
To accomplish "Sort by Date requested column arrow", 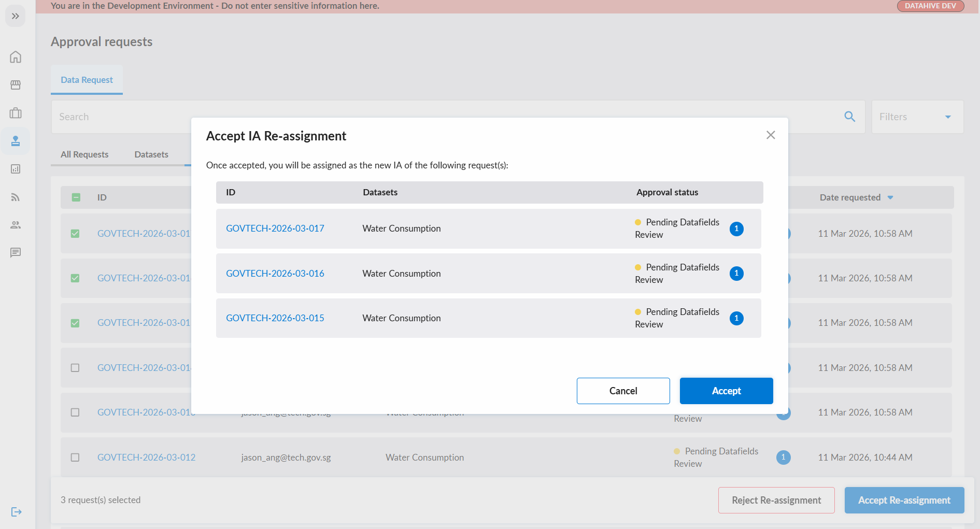I will (890, 197).
